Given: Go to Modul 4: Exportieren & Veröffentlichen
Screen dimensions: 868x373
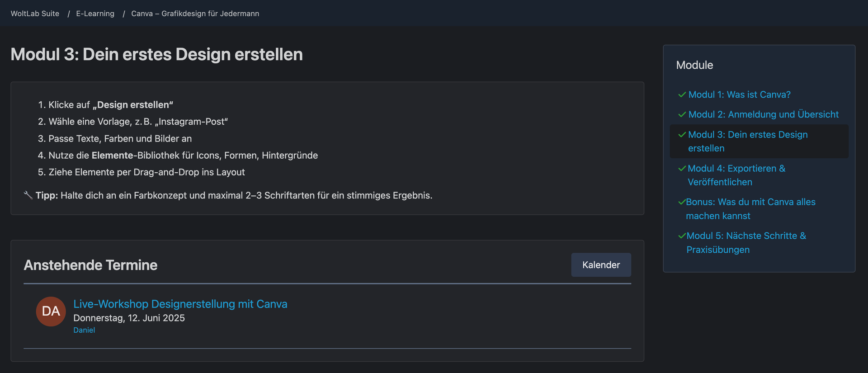Looking at the screenshot, I should (736, 175).
